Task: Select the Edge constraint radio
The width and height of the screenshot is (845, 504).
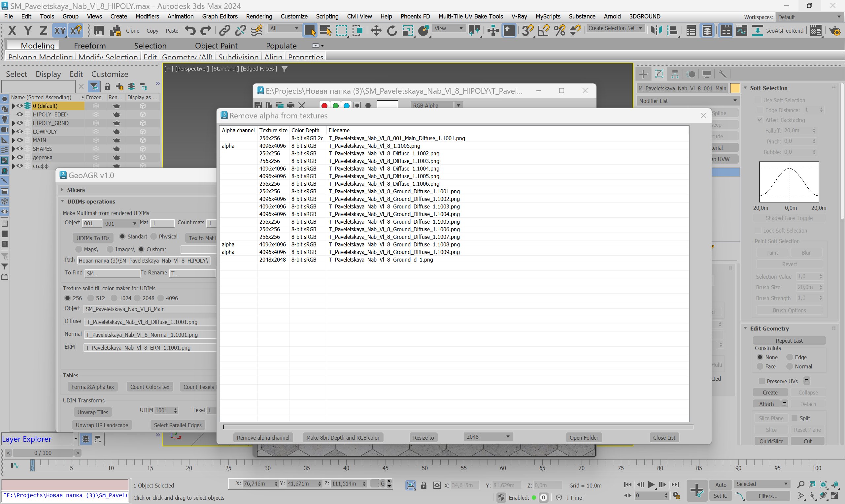Action: click(x=790, y=357)
